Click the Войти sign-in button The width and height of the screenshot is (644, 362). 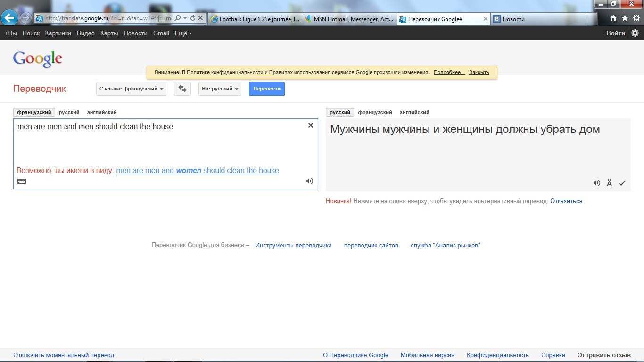click(616, 33)
